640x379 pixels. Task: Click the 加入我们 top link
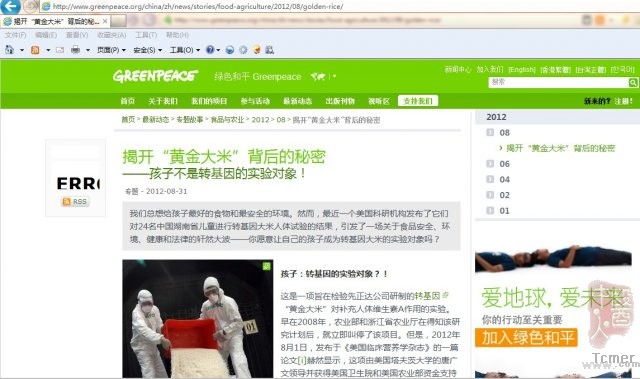490,70
